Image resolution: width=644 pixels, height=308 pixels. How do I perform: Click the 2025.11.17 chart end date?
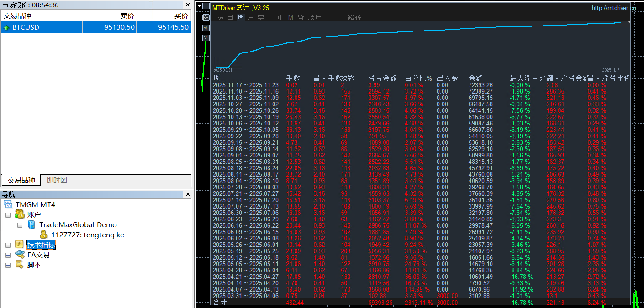(611, 70)
